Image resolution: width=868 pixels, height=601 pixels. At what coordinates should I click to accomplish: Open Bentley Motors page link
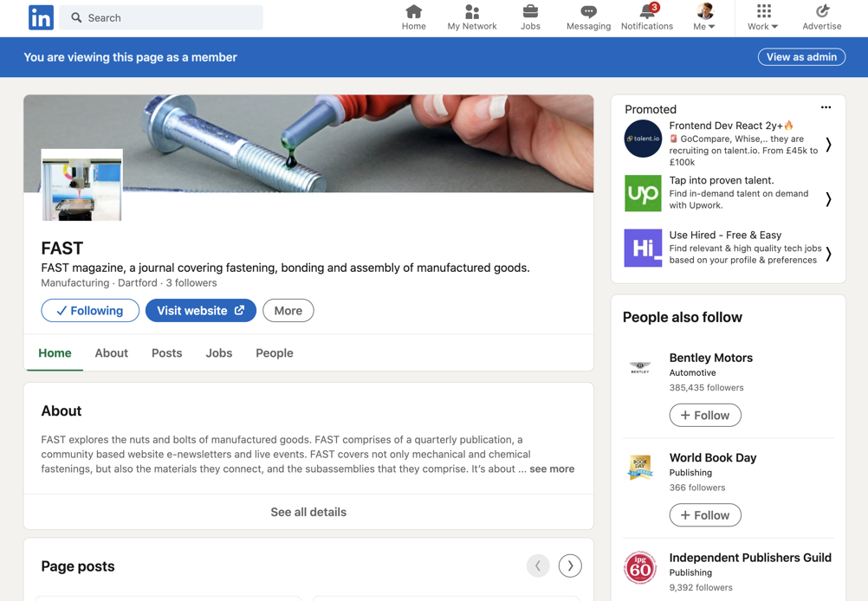[711, 358]
